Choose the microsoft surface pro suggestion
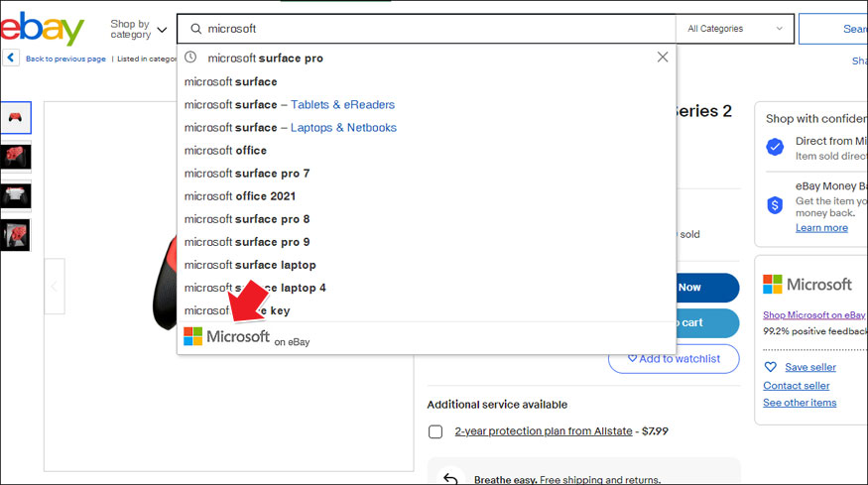Screen dimensions: 868x485 point(265,59)
